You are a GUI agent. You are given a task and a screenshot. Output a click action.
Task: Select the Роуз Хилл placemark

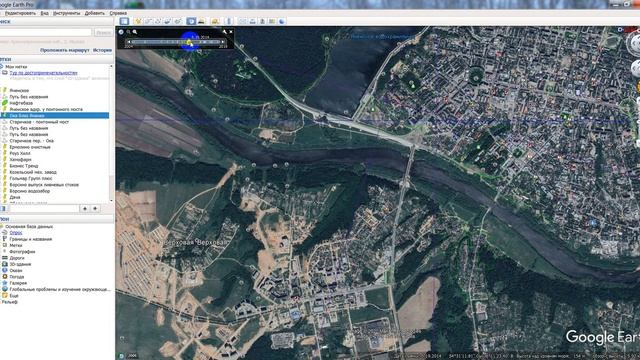20,153
